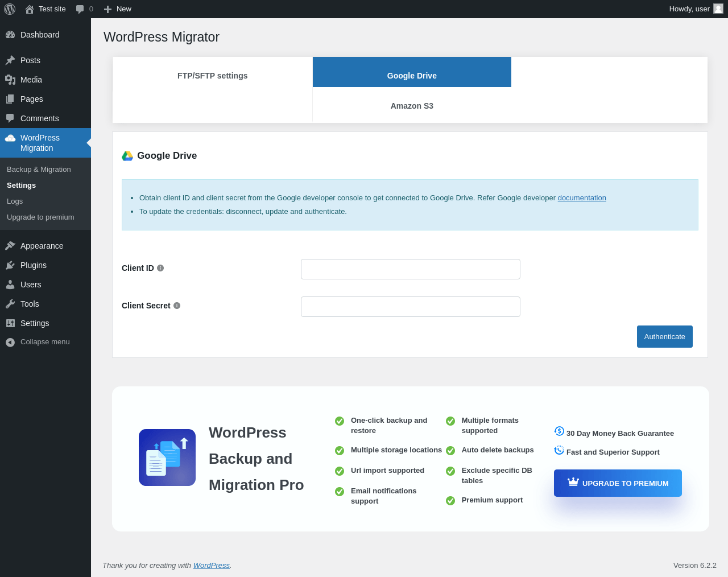Click the WordPress logo icon
The height and width of the screenshot is (577, 728).
[x=10, y=9]
